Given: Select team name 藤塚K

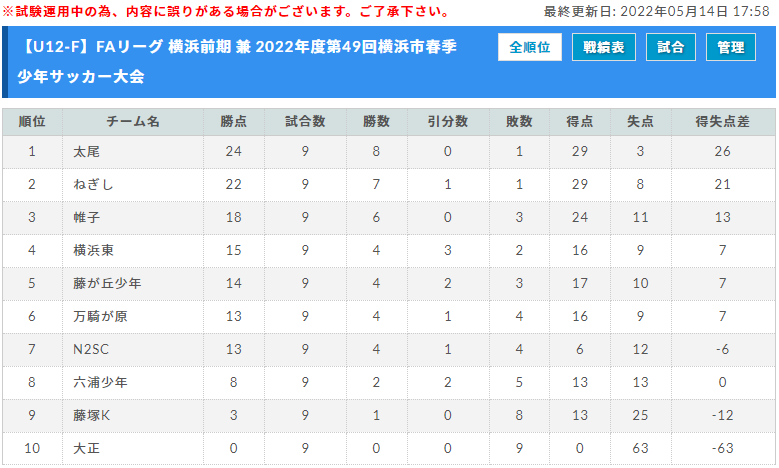Looking at the screenshot, I should pyautogui.click(x=91, y=415).
